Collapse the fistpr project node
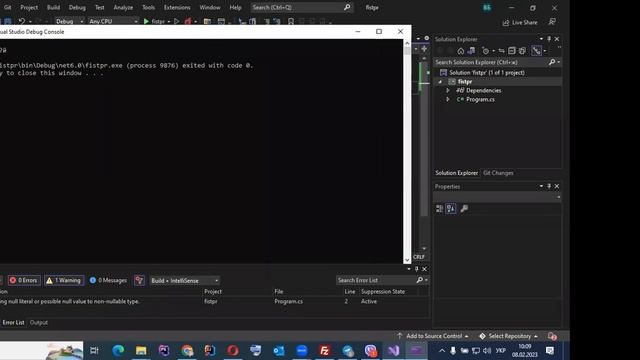640x360 pixels. (x=440, y=82)
